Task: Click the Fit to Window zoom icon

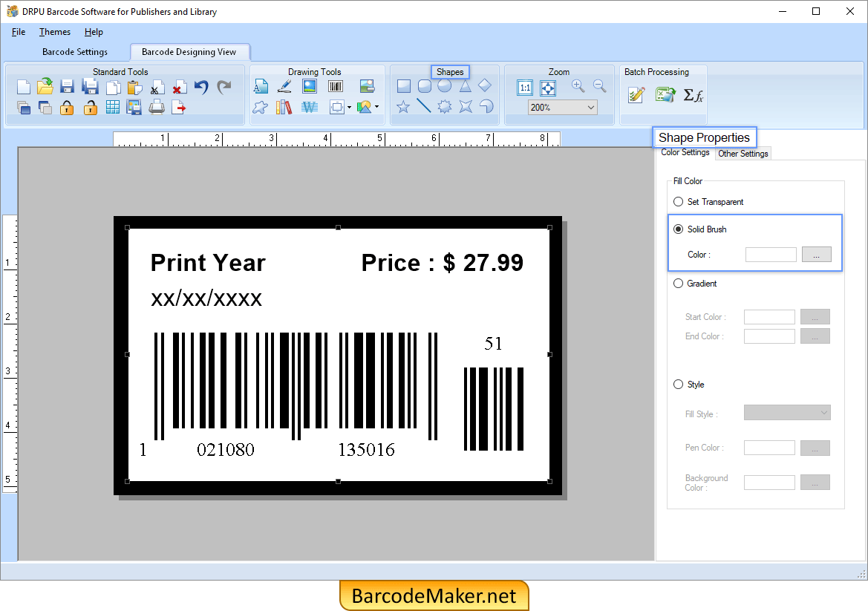Action: tap(547, 88)
